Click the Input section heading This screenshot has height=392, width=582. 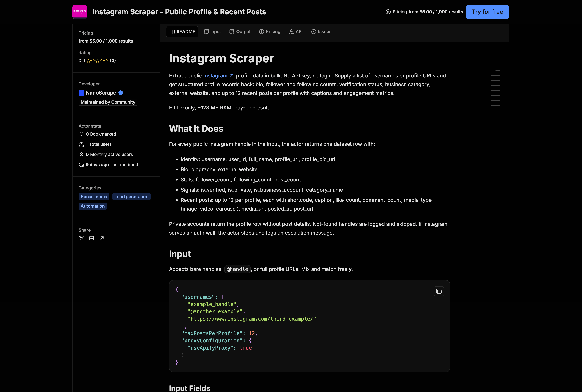click(x=180, y=254)
